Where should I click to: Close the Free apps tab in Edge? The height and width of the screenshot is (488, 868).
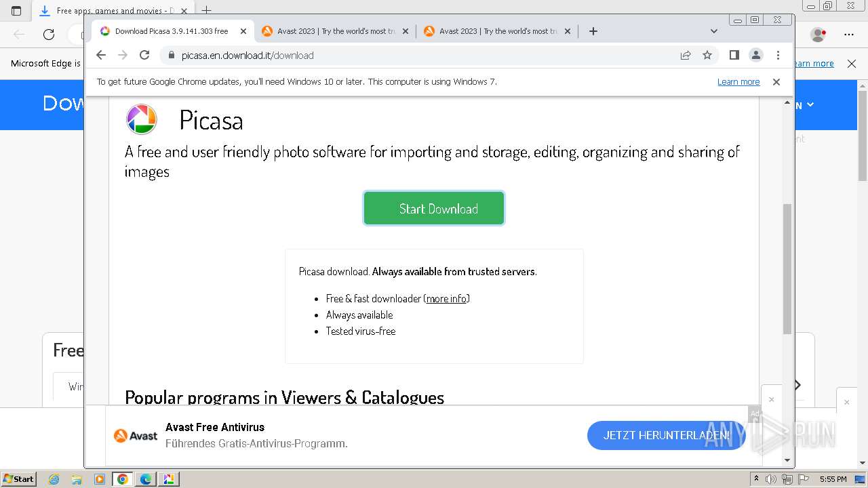tap(184, 11)
